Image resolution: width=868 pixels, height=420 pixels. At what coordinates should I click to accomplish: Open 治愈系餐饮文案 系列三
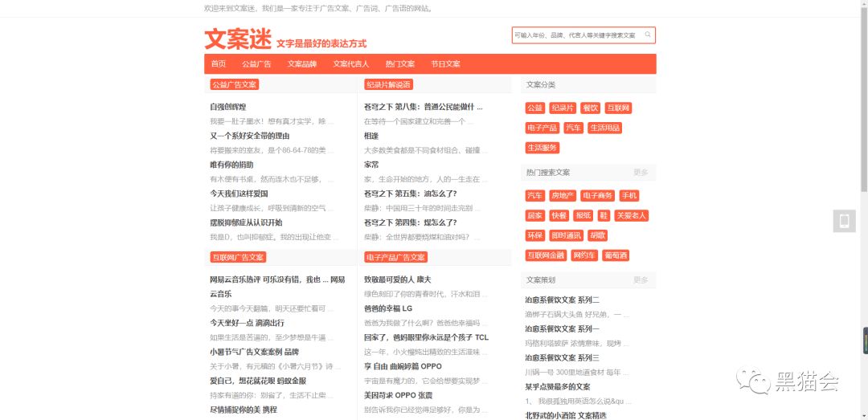[563, 357]
